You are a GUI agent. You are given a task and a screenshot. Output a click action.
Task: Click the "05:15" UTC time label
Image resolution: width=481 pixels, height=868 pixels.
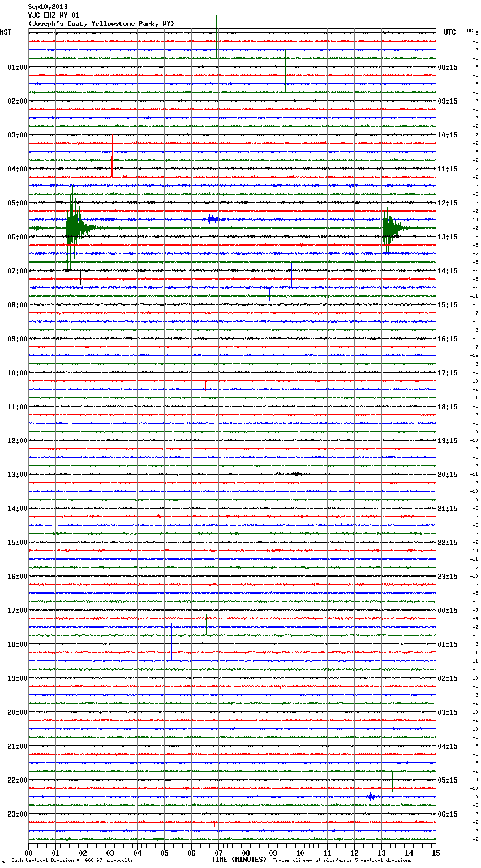pyautogui.click(x=448, y=780)
